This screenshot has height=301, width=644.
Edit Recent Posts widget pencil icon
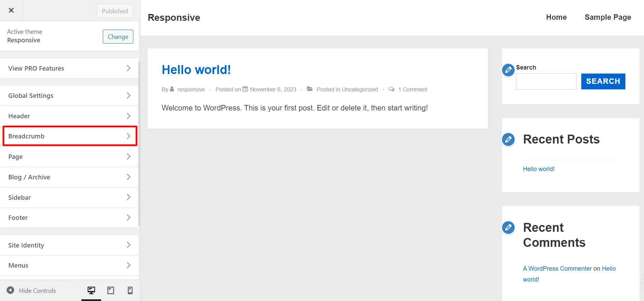(508, 139)
